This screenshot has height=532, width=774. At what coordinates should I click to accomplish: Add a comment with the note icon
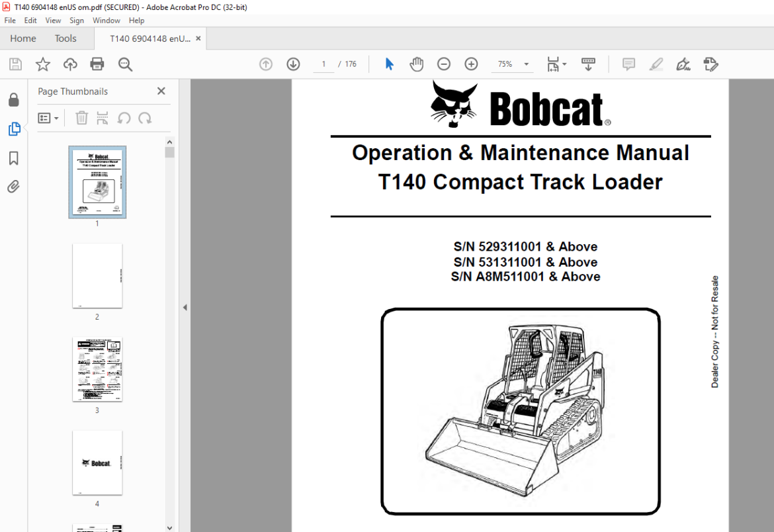628,64
